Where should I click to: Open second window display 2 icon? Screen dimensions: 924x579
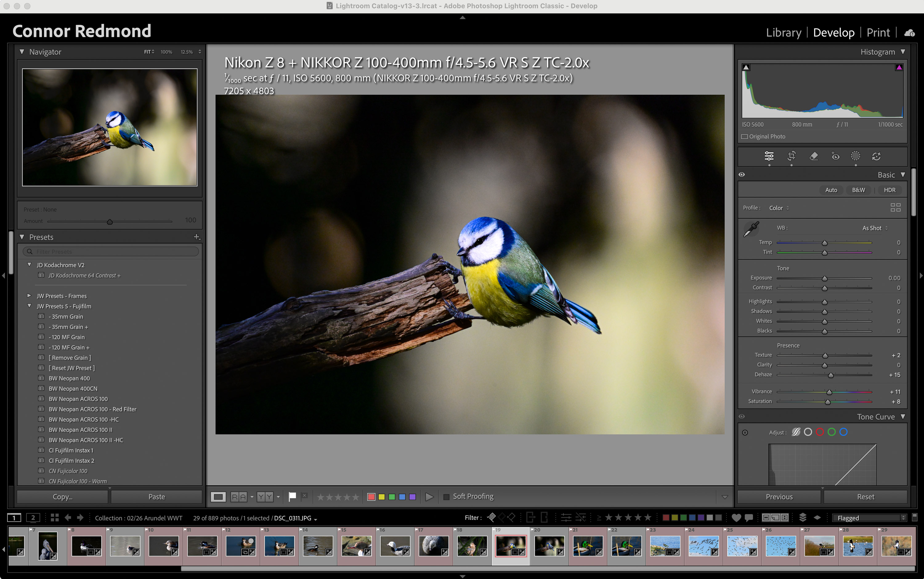(33, 518)
